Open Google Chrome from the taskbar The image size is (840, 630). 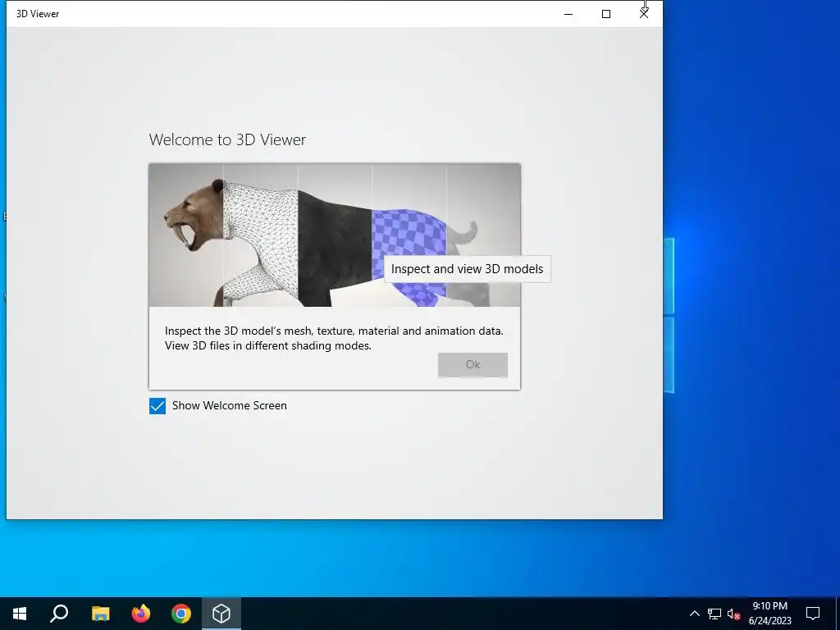181,614
